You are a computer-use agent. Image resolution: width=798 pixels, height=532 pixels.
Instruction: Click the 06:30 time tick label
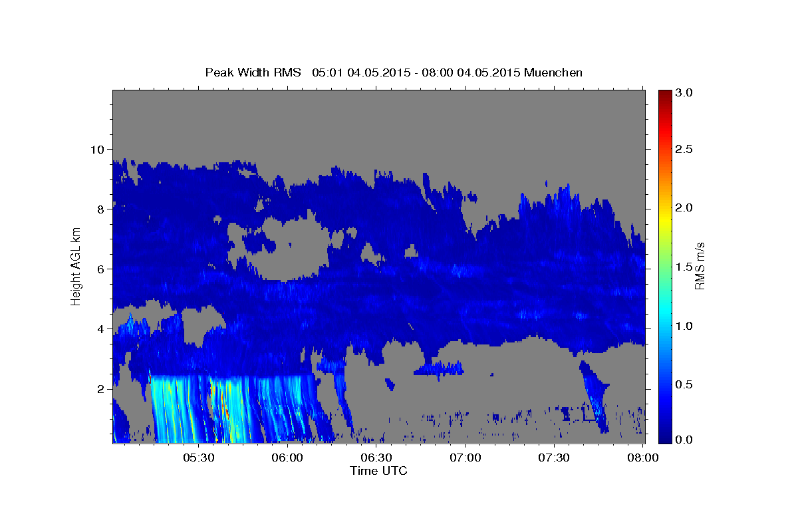coord(376,458)
